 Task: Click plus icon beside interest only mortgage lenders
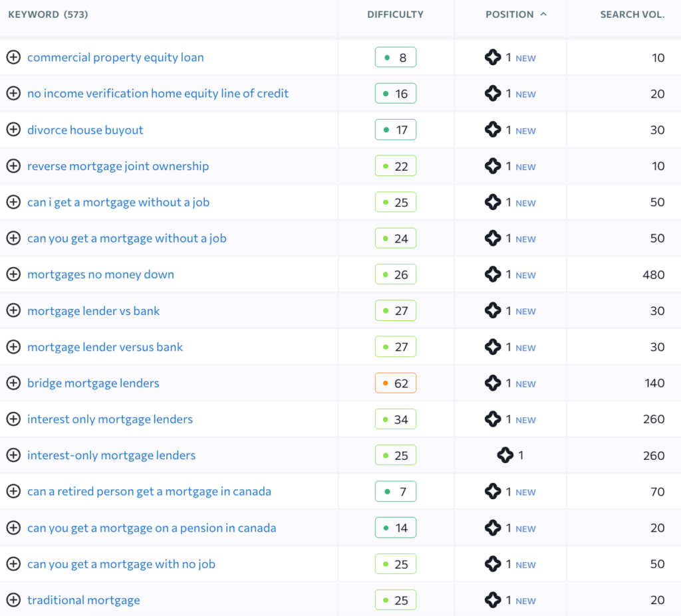tap(13, 419)
